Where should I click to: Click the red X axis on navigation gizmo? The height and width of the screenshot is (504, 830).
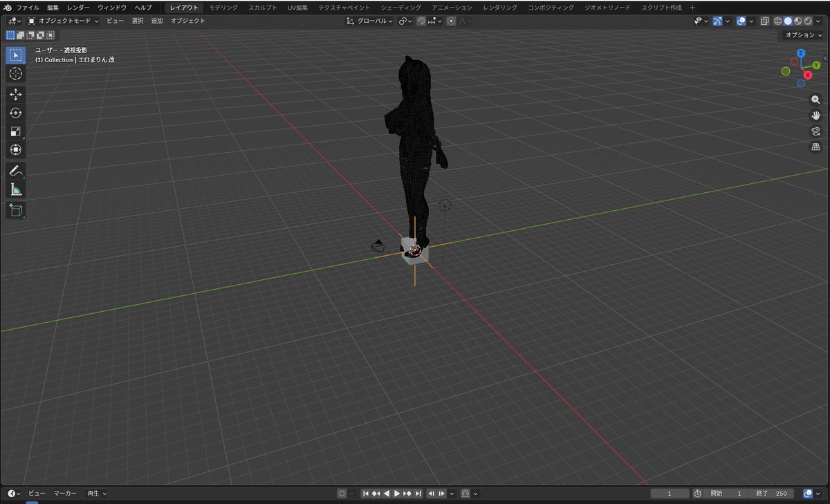tap(808, 75)
